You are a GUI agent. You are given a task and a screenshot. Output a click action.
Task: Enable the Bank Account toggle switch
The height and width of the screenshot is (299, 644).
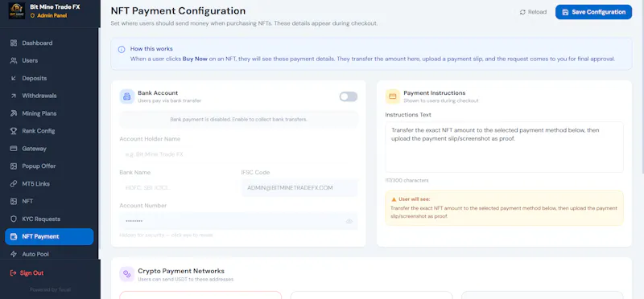349,96
